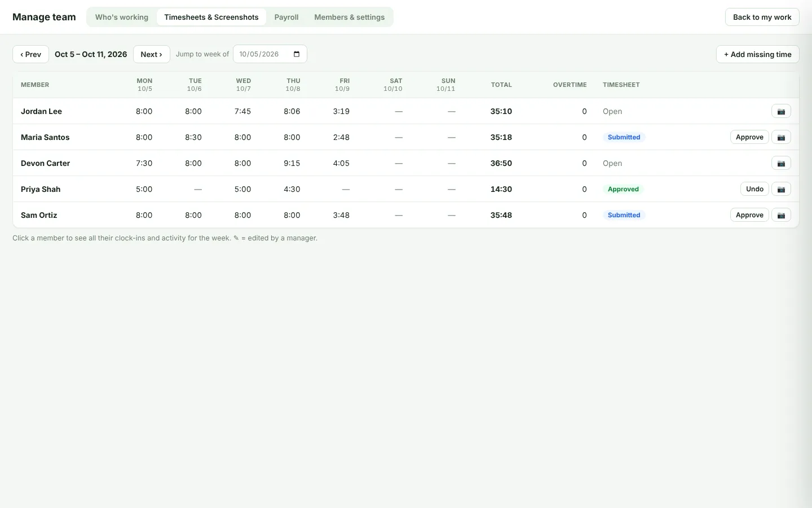Open the Payroll tab
This screenshot has height=508, width=812.
[286, 17]
